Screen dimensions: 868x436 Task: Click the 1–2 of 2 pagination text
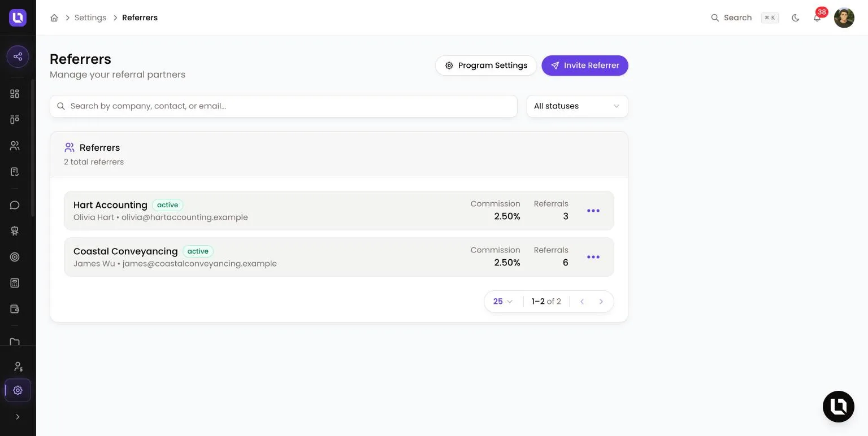[x=546, y=302]
